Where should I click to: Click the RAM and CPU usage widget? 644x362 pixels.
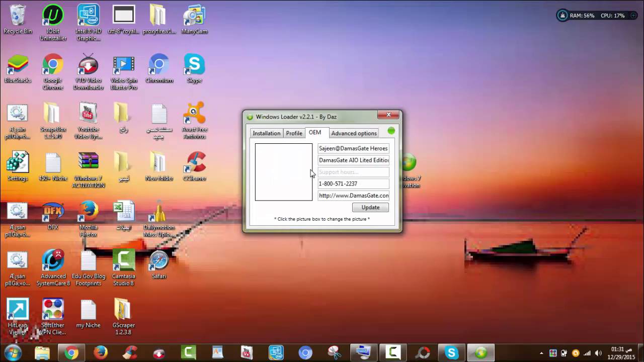[597, 16]
